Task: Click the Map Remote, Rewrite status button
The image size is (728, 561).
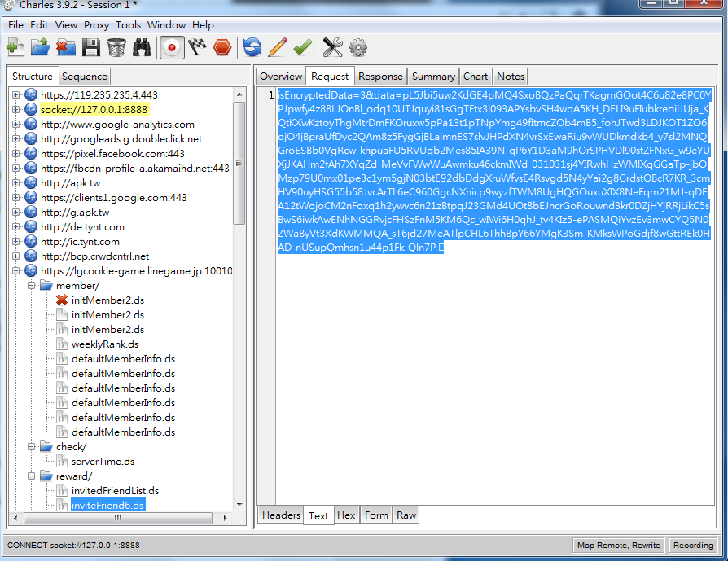Action: 617,546
